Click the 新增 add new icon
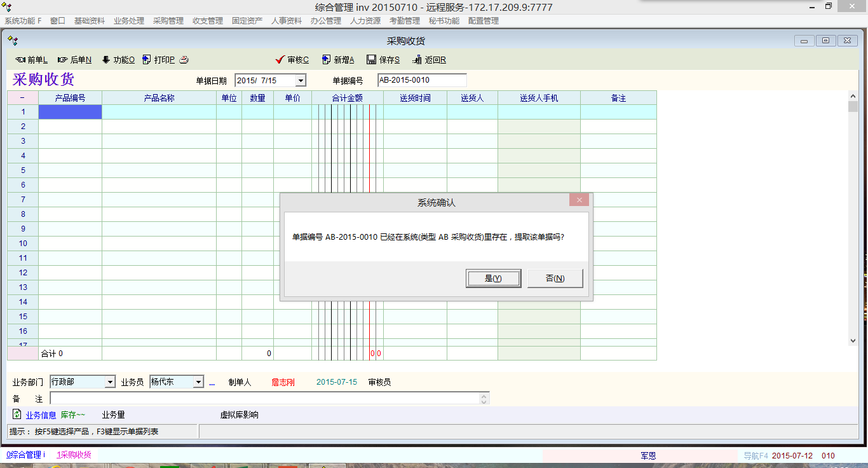The height and width of the screenshot is (468, 868). click(x=326, y=60)
